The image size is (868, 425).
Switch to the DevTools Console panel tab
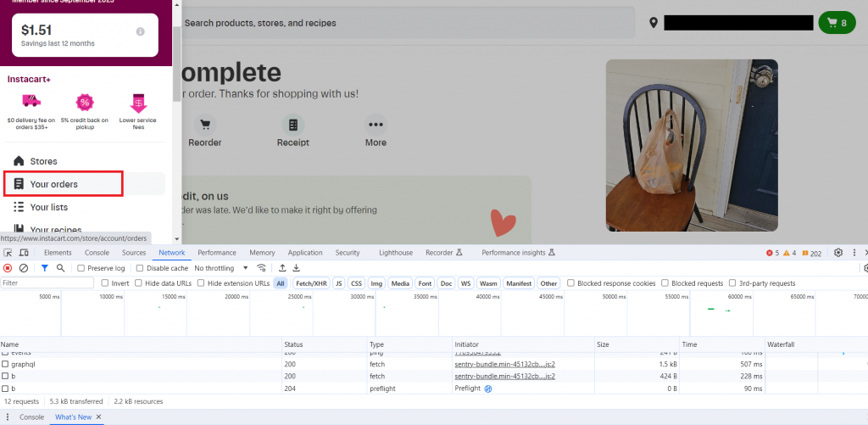click(97, 253)
